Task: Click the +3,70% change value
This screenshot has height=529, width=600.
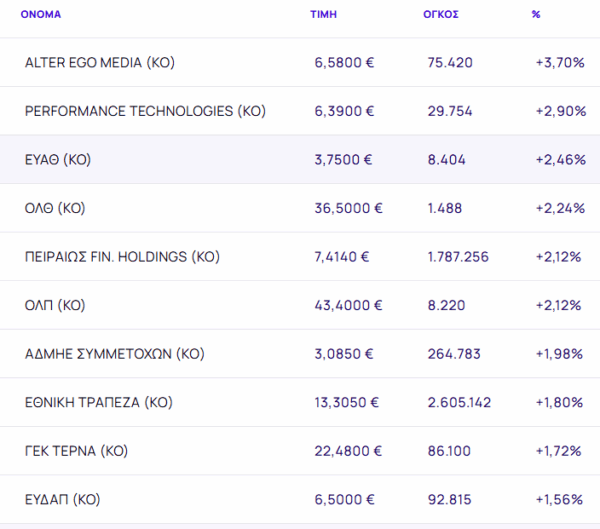Action: click(560, 63)
